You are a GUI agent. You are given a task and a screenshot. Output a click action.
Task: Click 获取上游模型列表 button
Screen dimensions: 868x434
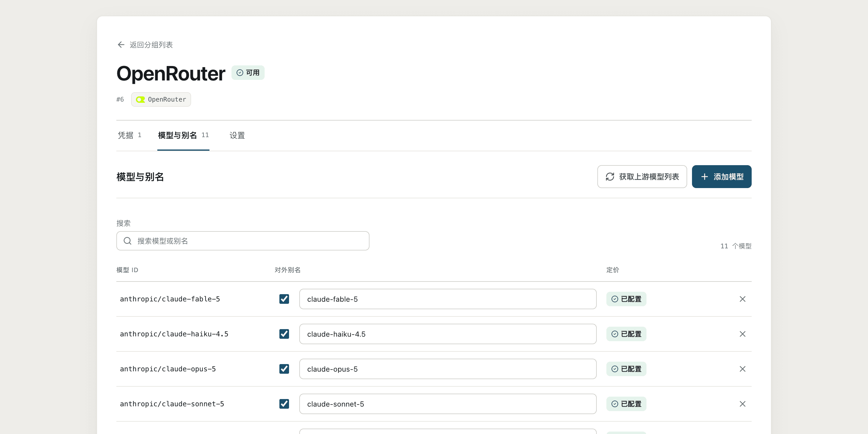(x=642, y=177)
